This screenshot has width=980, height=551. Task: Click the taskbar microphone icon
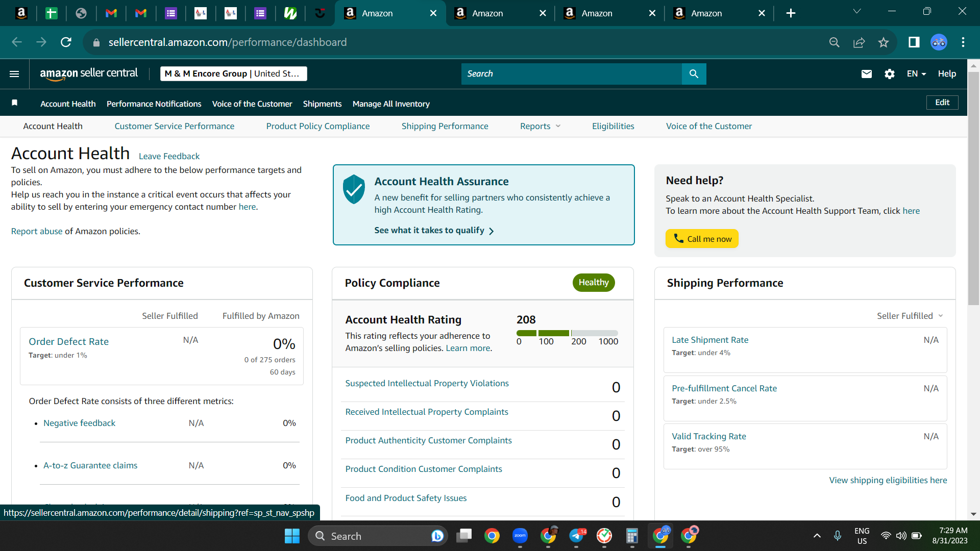tap(838, 536)
